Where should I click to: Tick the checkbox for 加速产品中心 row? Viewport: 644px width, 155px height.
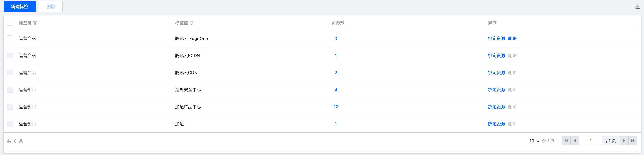coord(10,107)
